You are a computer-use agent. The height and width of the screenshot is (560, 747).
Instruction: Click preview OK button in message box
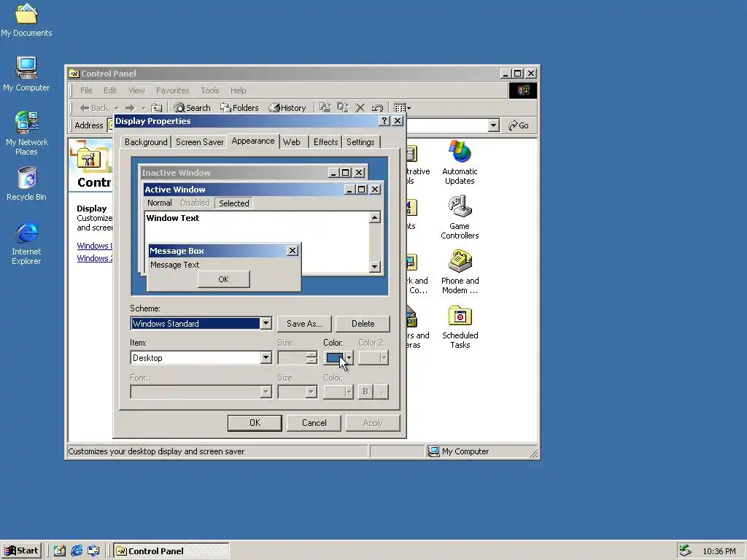click(223, 279)
